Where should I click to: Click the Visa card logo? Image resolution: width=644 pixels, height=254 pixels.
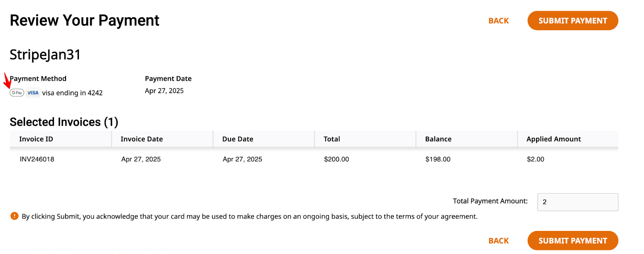[x=33, y=93]
